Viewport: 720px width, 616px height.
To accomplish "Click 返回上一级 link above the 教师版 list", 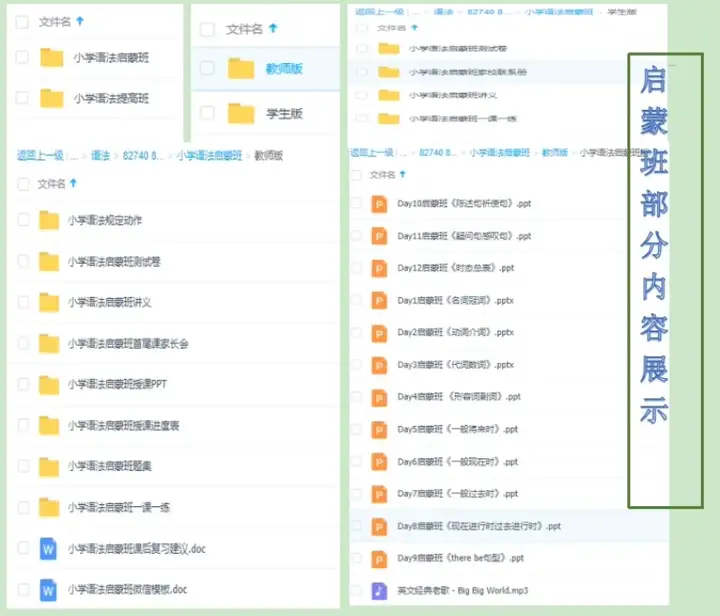I will point(40,156).
